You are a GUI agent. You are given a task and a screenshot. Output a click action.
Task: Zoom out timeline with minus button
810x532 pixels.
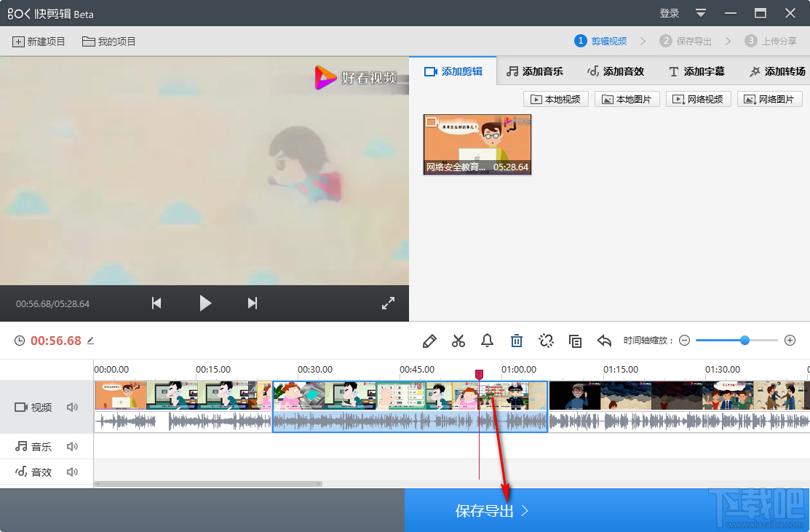click(684, 341)
